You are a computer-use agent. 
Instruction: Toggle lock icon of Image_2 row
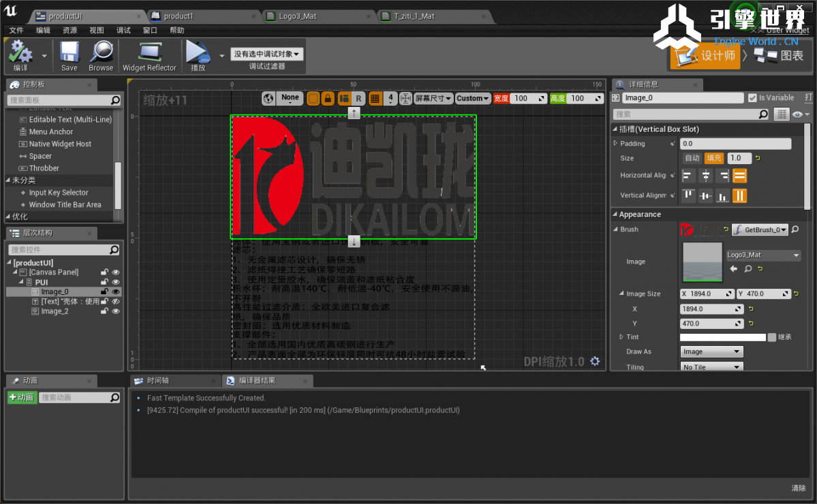pos(104,311)
